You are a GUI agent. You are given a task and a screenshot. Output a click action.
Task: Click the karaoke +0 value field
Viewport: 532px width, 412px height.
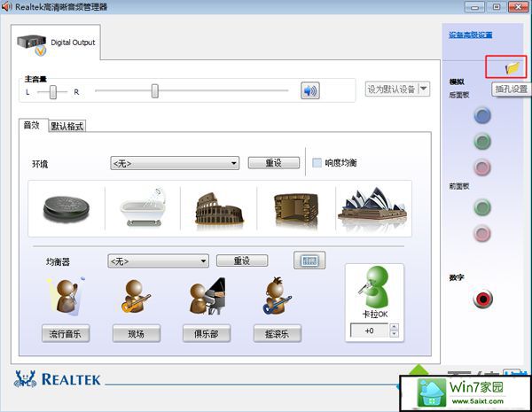370,330
